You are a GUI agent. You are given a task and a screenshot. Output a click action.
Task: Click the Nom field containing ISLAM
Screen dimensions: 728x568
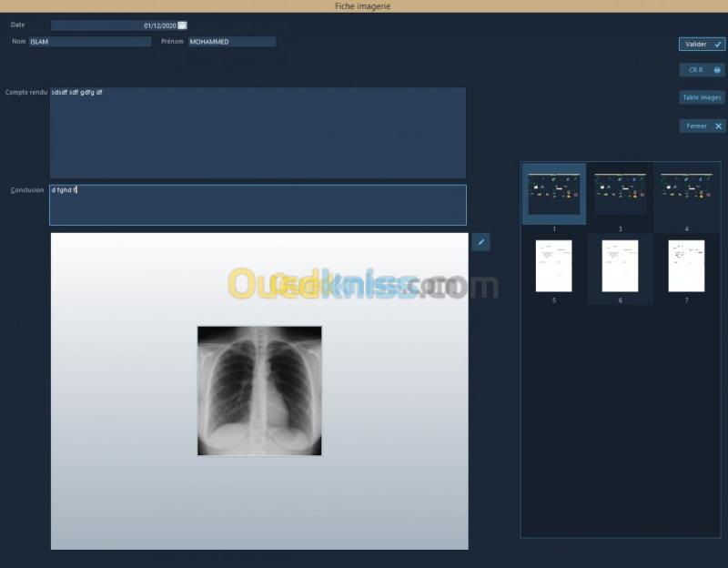[90, 42]
